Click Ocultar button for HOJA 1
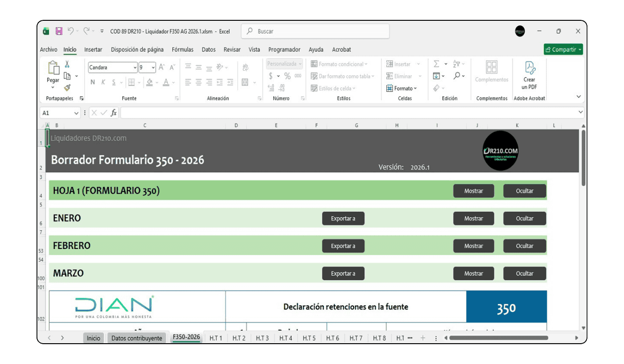 pos(524,191)
